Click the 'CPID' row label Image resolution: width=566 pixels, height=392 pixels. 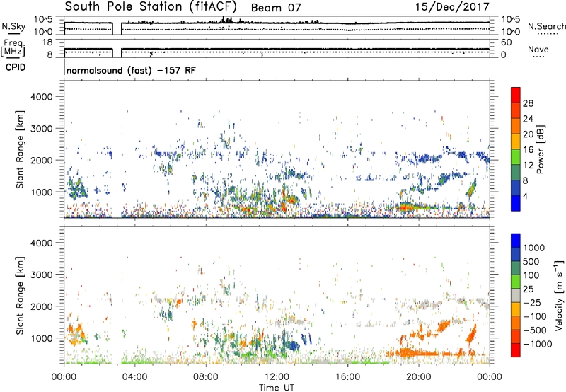click(16, 67)
